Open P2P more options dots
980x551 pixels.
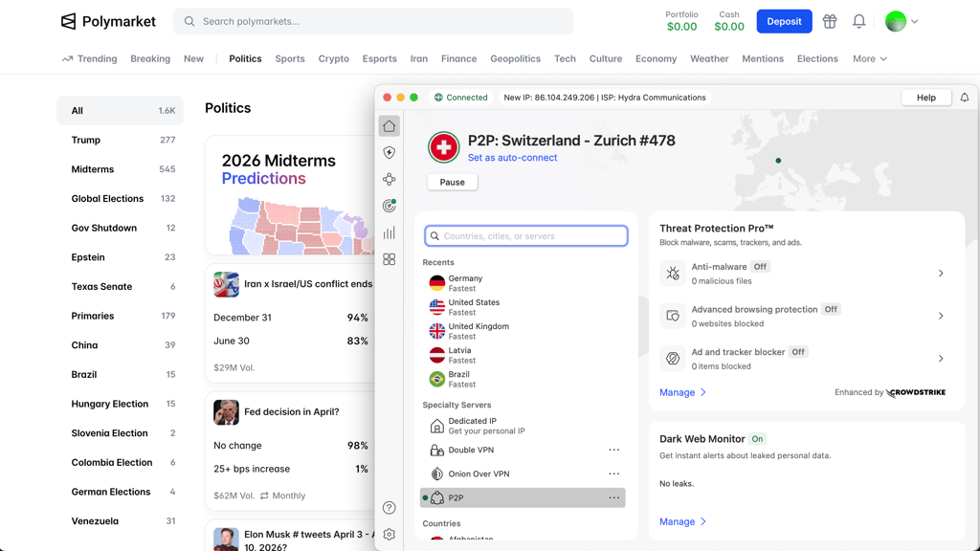click(x=613, y=497)
